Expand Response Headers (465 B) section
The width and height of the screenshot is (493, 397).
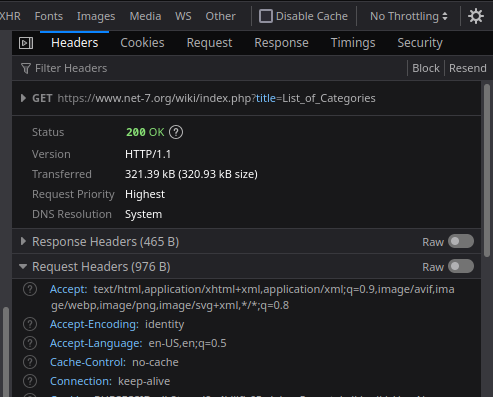pos(23,241)
